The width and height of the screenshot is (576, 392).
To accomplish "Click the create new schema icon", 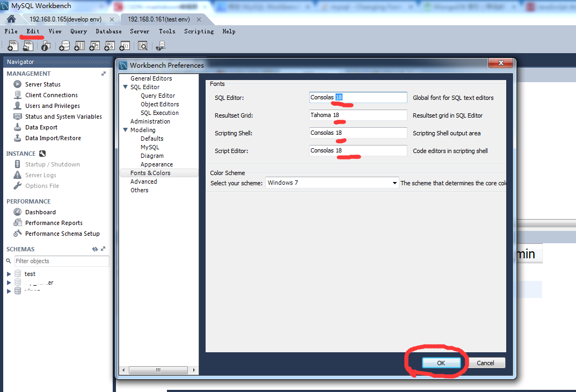I will tap(64, 46).
